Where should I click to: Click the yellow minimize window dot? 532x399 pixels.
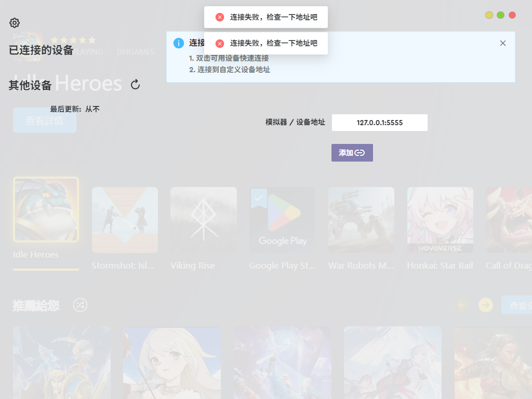click(x=489, y=15)
